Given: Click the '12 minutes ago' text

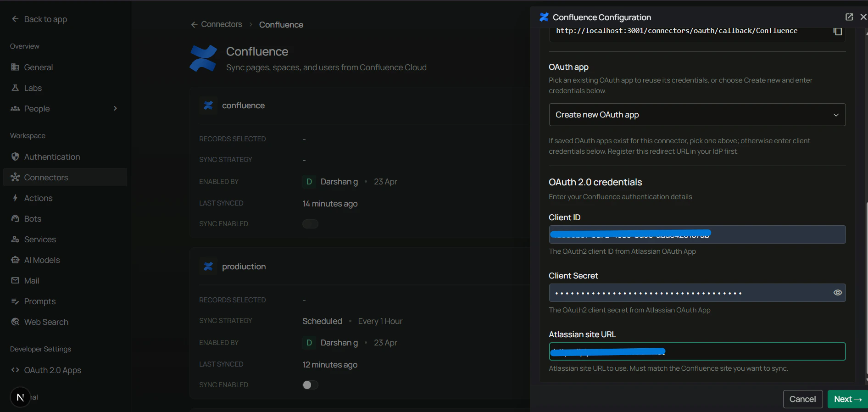Looking at the screenshot, I should [330, 365].
